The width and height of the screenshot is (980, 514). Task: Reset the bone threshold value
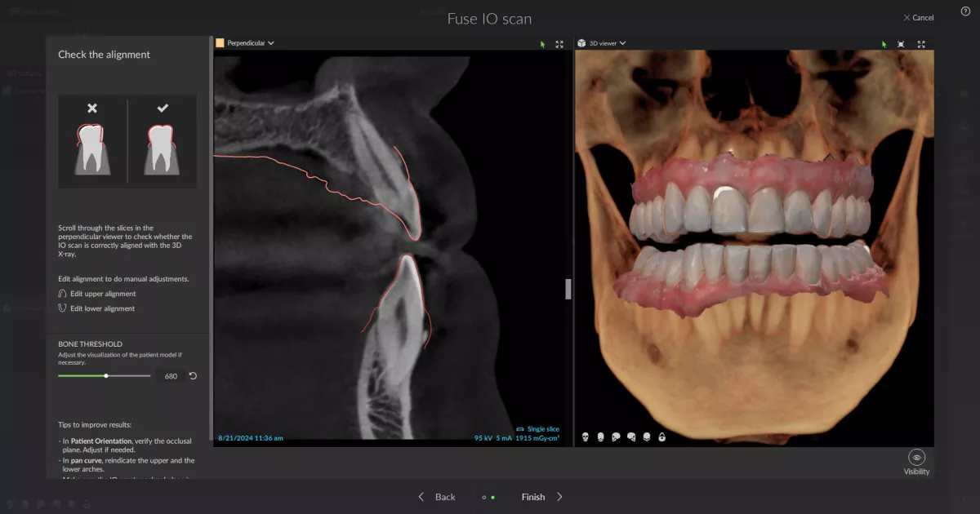(193, 376)
